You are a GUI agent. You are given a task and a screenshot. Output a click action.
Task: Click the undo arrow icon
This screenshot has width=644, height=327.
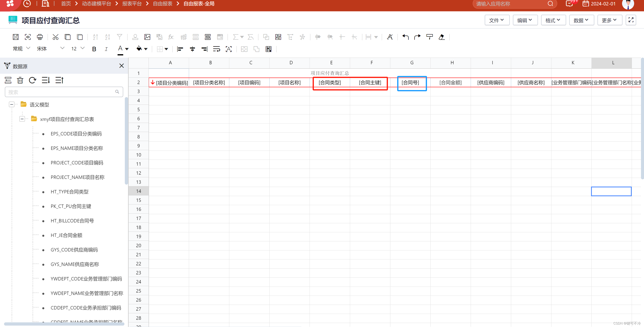click(405, 37)
